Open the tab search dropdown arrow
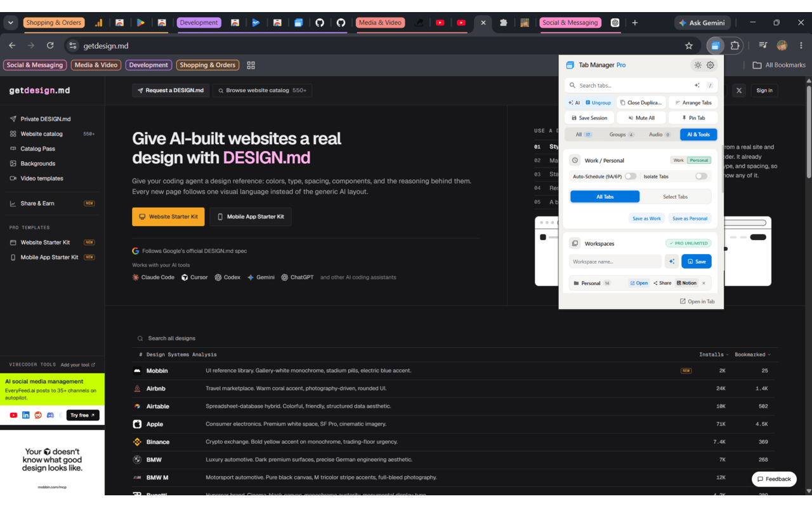This screenshot has height=508, width=812. tap(11, 23)
